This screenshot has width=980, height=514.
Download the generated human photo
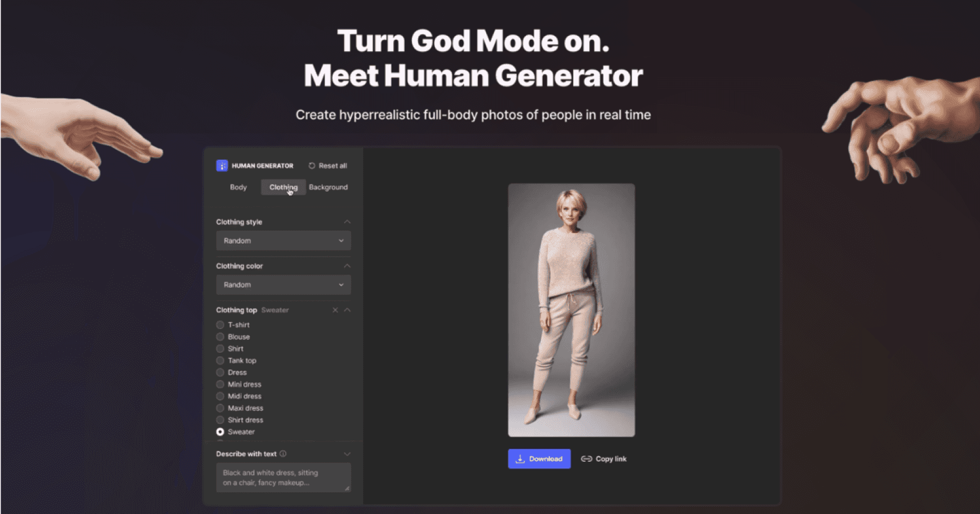[539, 459]
